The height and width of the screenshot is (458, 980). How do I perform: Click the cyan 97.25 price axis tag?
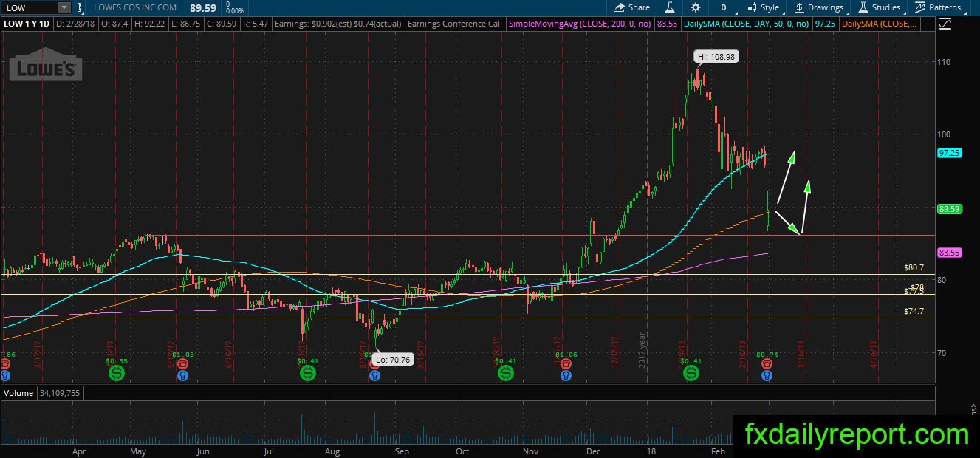[x=949, y=153]
